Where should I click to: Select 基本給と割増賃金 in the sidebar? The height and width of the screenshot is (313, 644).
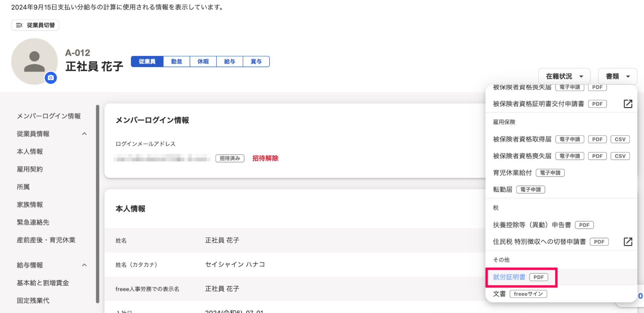tap(43, 283)
